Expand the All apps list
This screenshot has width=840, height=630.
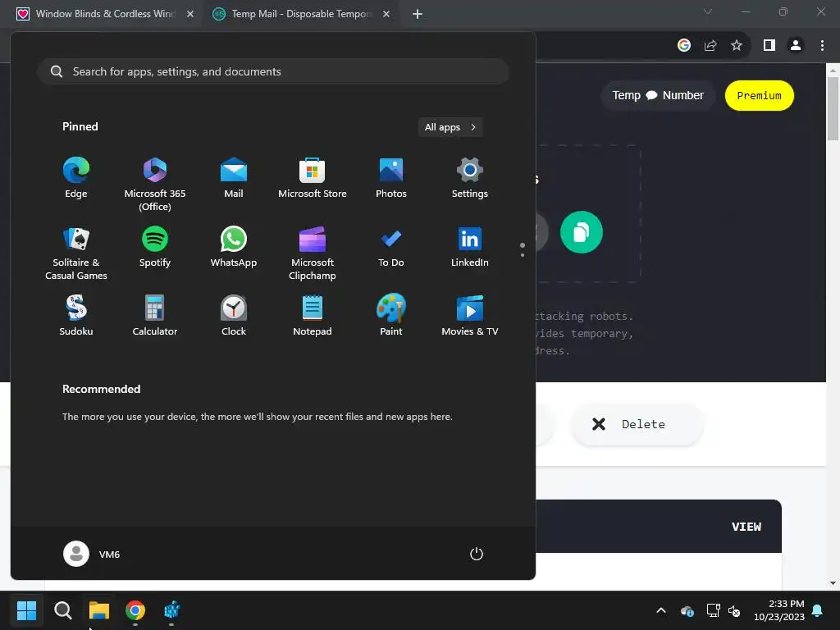(450, 127)
